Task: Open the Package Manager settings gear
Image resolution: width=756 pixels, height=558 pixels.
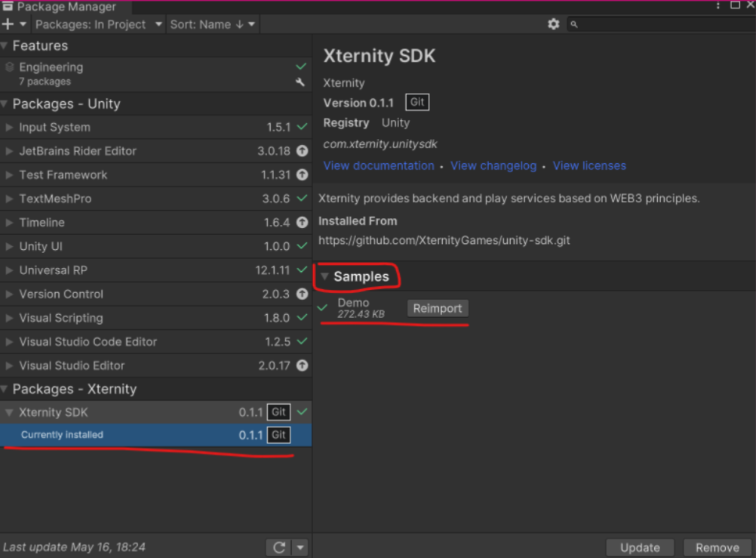Action: click(x=554, y=24)
